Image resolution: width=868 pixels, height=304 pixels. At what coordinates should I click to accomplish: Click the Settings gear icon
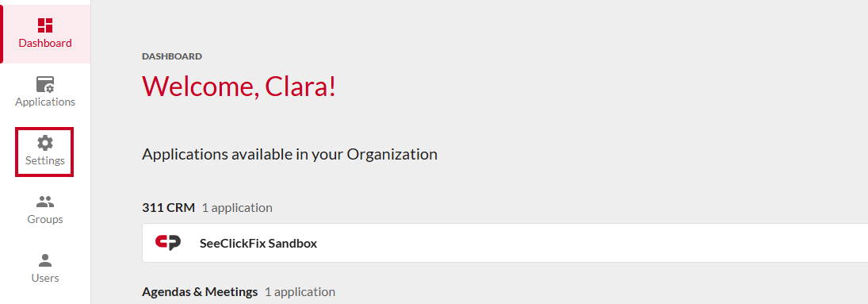(x=45, y=143)
